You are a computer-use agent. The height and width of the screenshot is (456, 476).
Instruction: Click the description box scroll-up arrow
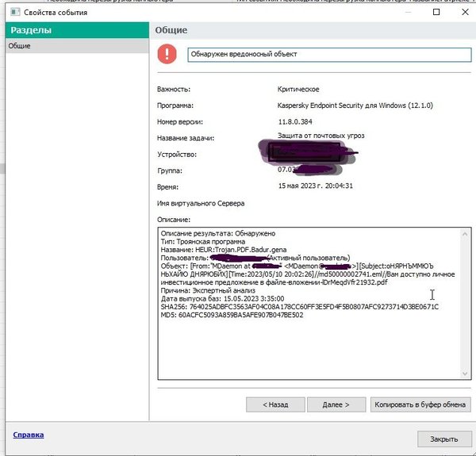click(465, 234)
